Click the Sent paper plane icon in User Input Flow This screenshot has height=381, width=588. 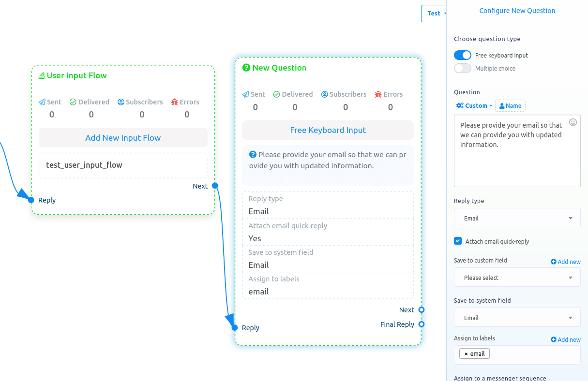coord(42,102)
